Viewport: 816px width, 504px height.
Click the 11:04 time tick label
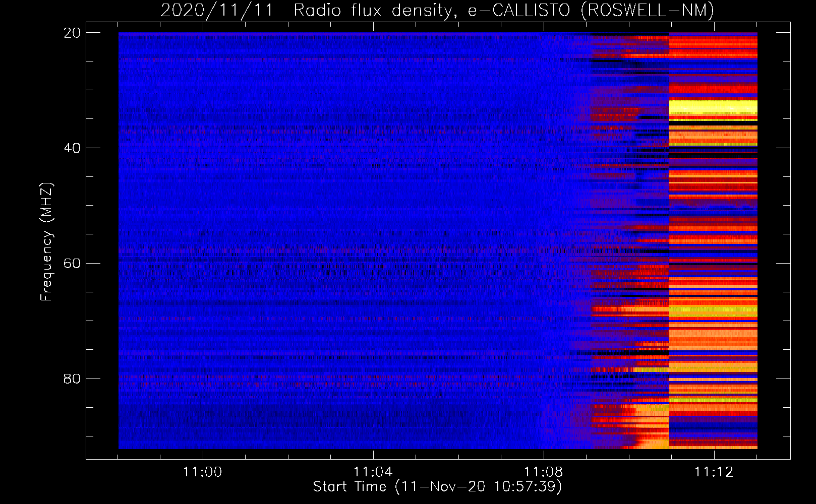[x=373, y=472]
